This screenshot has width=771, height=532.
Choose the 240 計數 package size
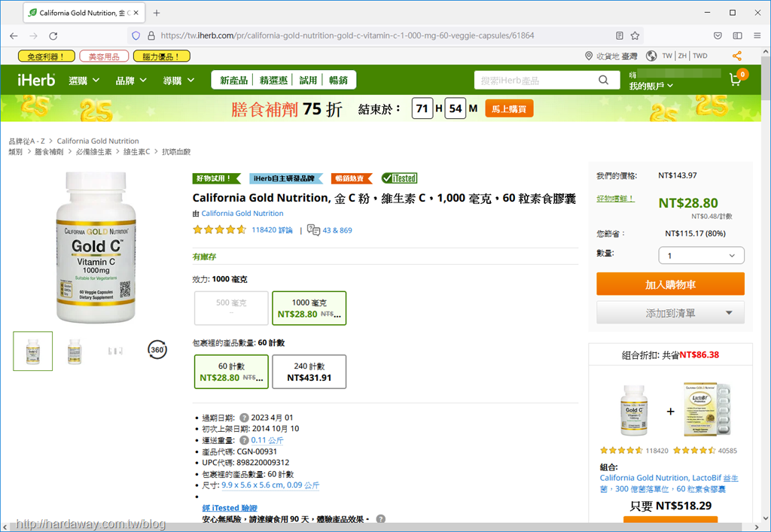pos(309,372)
